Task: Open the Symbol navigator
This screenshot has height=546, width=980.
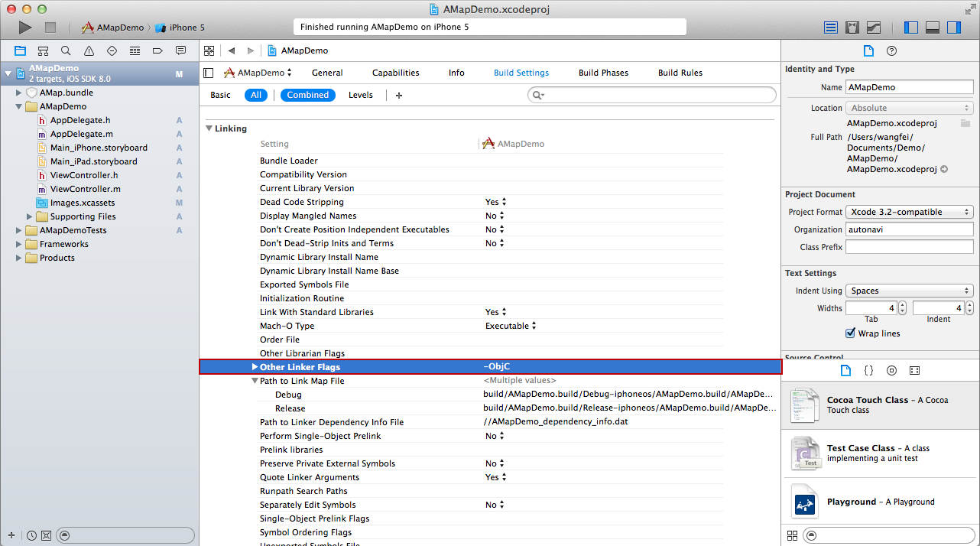Action: [43, 50]
